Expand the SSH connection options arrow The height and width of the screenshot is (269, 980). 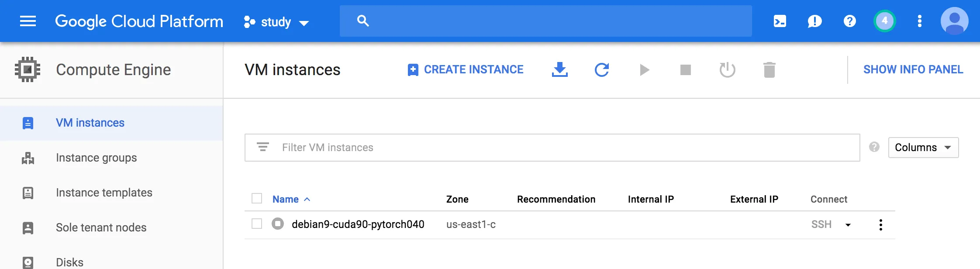[848, 225]
